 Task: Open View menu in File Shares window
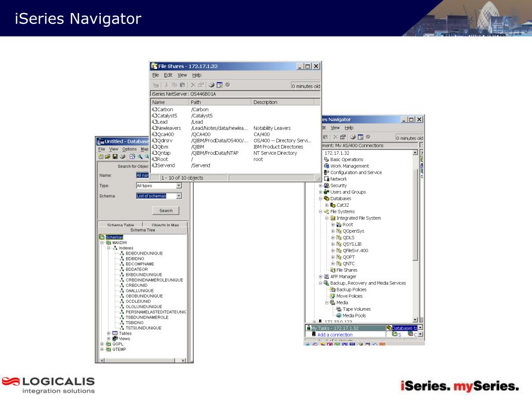click(x=182, y=75)
